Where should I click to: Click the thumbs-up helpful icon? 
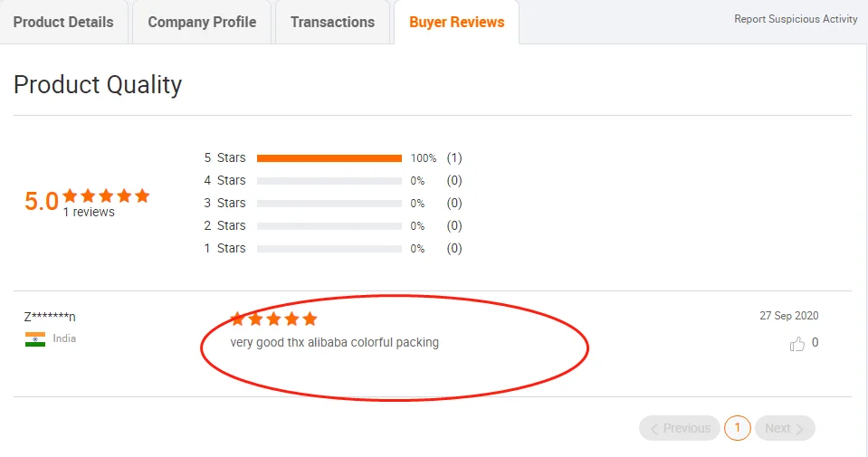tap(796, 344)
